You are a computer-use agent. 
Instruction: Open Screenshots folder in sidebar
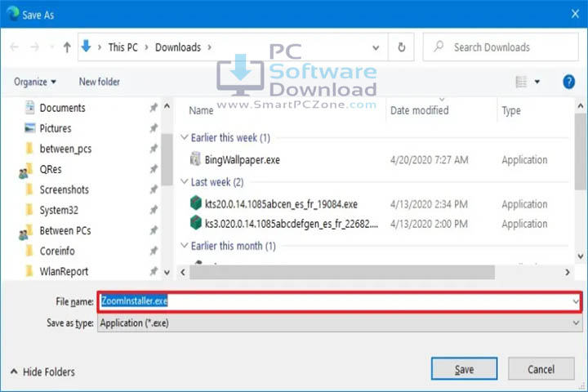pos(65,189)
